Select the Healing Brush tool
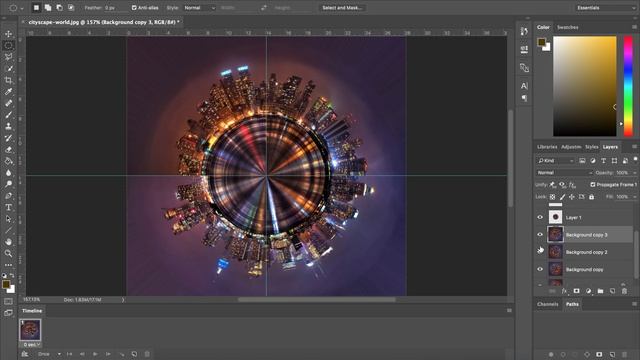Image resolution: width=640 pixels, height=360 pixels. tap(9, 103)
